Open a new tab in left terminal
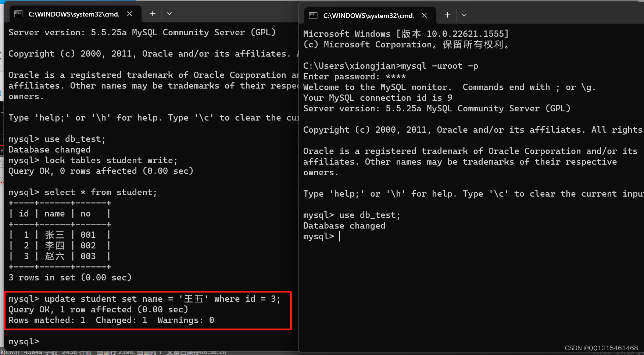The height and width of the screenshot is (355, 644). [153, 14]
